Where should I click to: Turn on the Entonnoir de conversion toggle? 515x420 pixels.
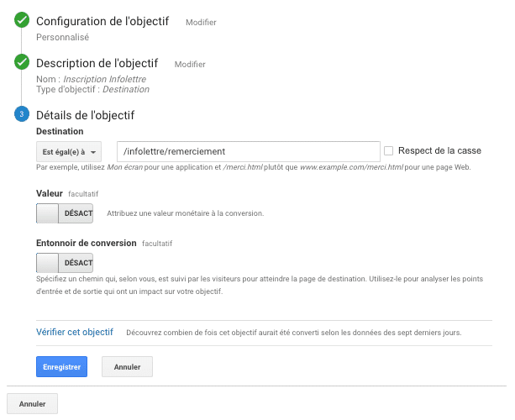65,263
